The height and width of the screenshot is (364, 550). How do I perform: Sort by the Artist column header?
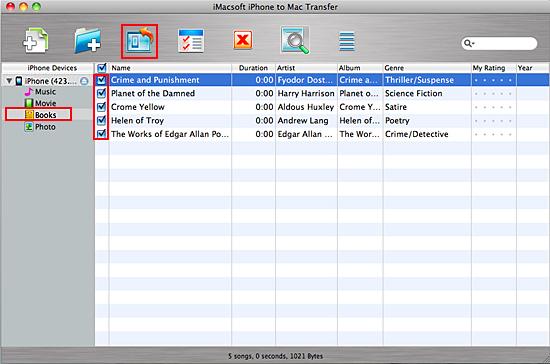coord(306,68)
